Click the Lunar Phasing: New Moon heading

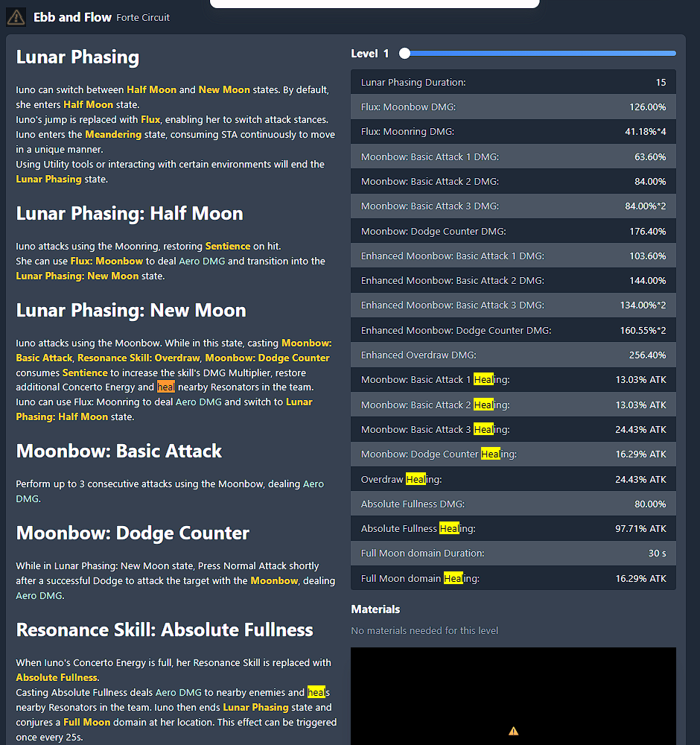pos(131,310)
